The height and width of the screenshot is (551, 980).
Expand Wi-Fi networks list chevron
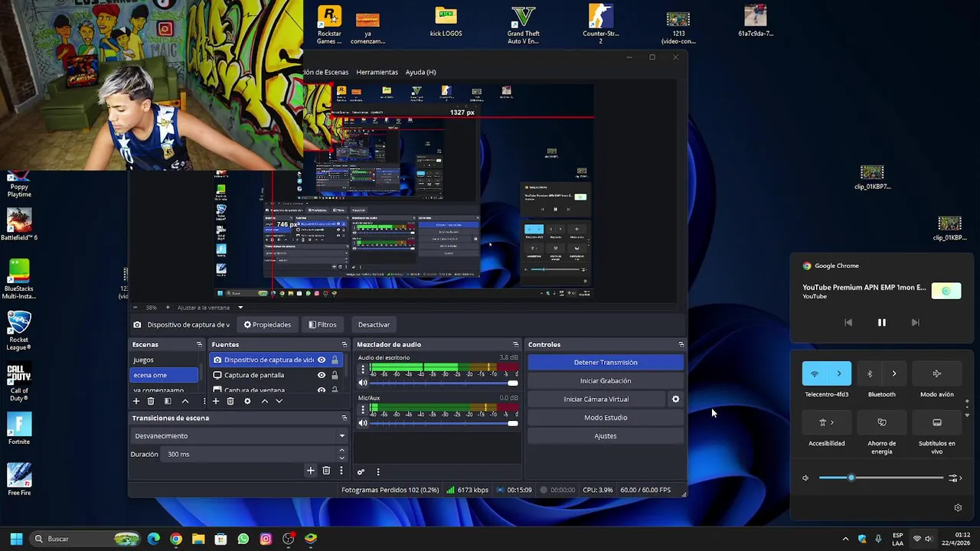point(839,373)
